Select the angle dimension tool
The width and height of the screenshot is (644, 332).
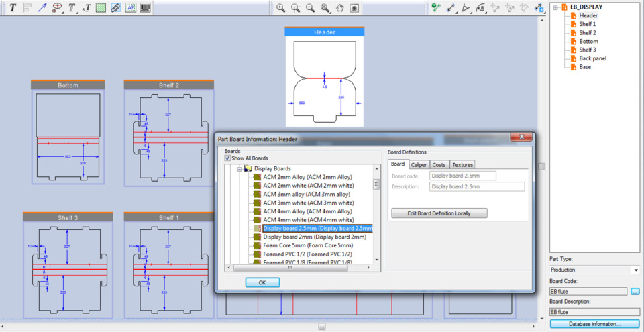466,8
